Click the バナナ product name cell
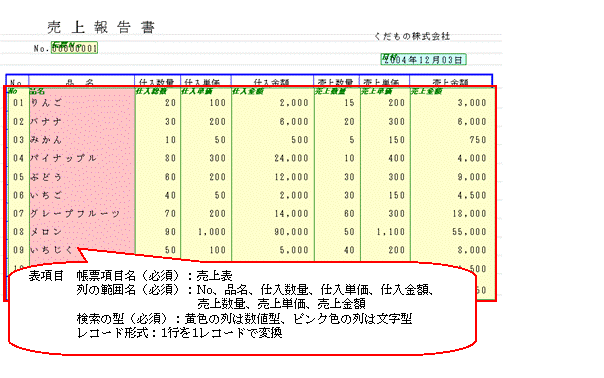 (46, 121)
